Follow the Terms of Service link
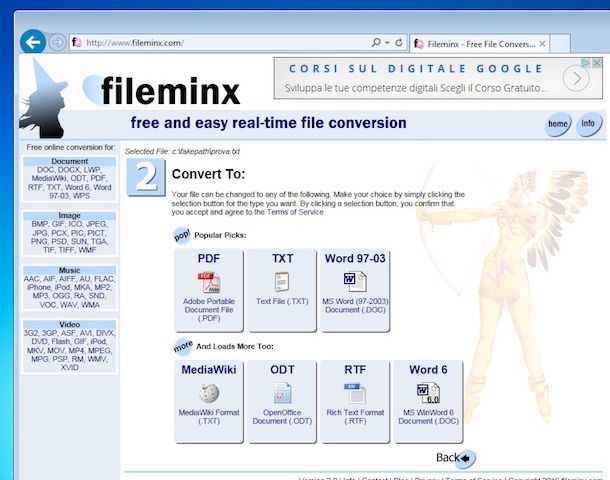The width and height of the screenshot is (610, 480). pos(295,212)
